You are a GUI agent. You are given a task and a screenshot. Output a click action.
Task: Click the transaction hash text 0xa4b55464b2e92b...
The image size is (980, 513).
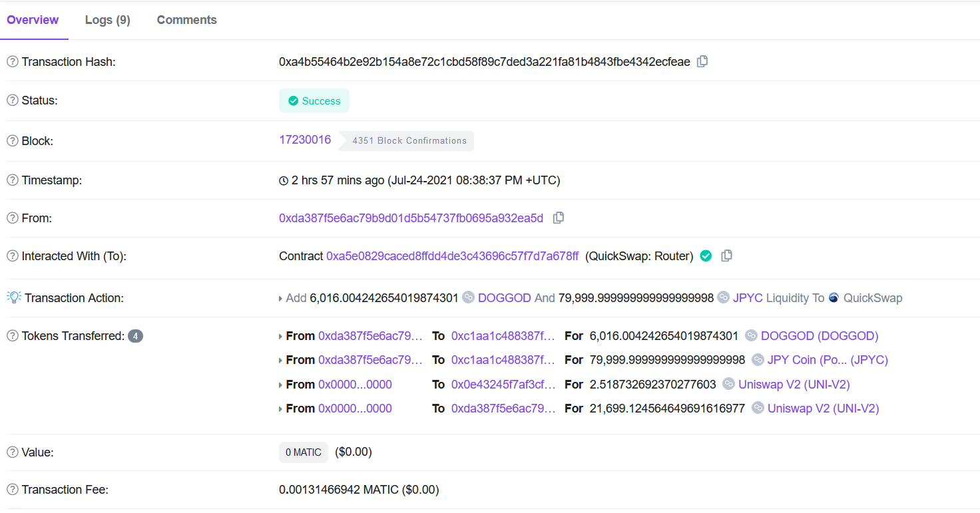(485, 62)
